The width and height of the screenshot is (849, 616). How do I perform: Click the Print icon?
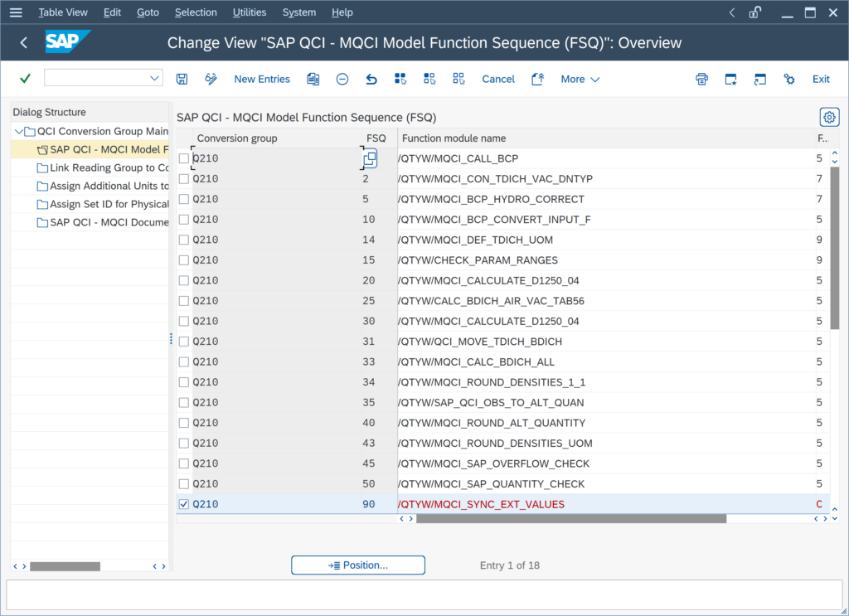[x=701, y=79]
